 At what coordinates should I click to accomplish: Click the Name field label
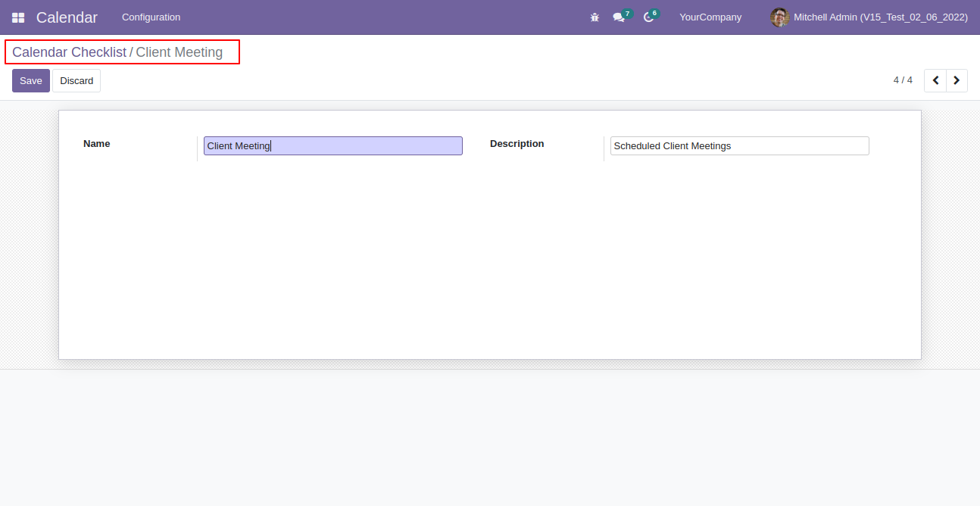click(97, 144)
